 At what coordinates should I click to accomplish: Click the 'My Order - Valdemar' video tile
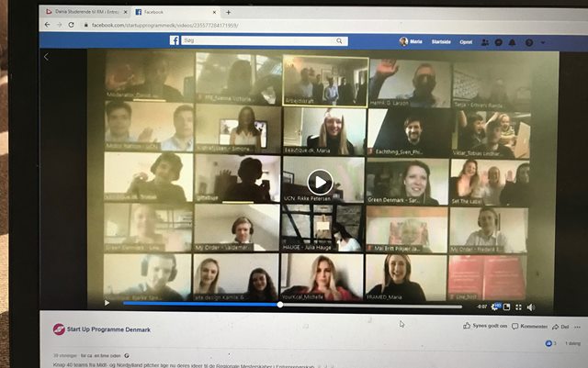(x=237, y=228)
